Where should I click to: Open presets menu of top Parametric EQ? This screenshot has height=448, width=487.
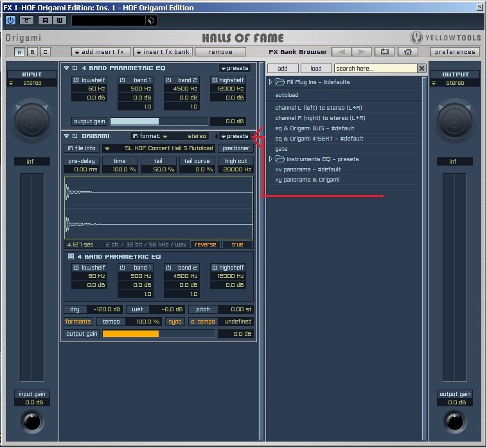click(235, 68)
